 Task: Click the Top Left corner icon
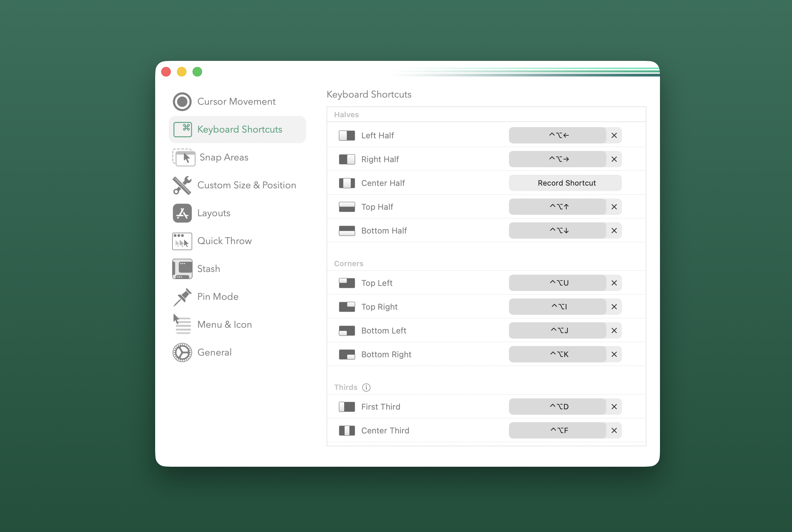click(347, 283)
